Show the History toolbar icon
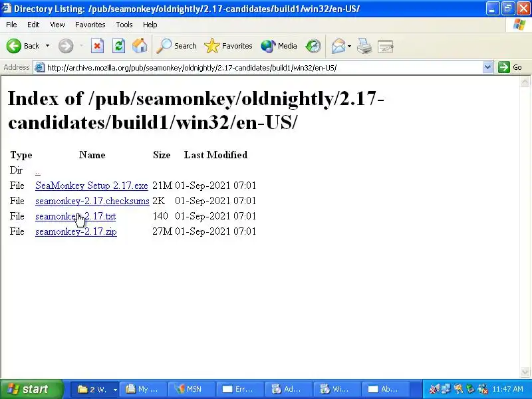This screenshot has width=532, height=399. pyautogui.click(x=313, y=46)
